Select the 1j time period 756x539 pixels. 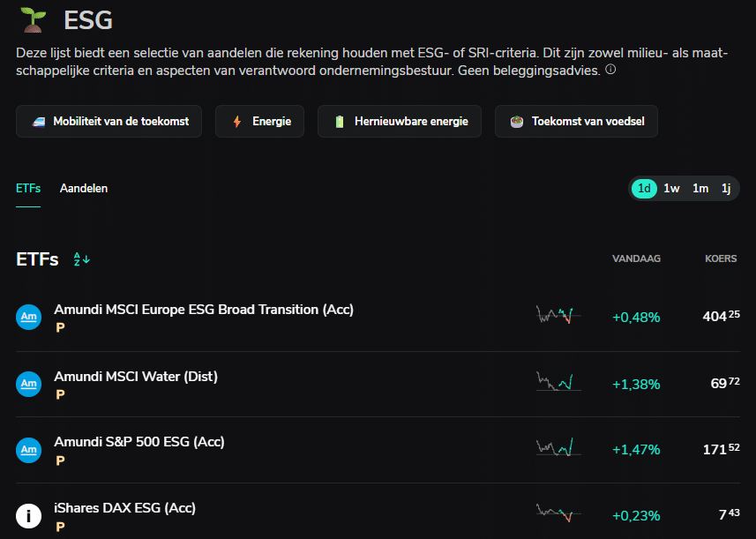tap(726, 189)
